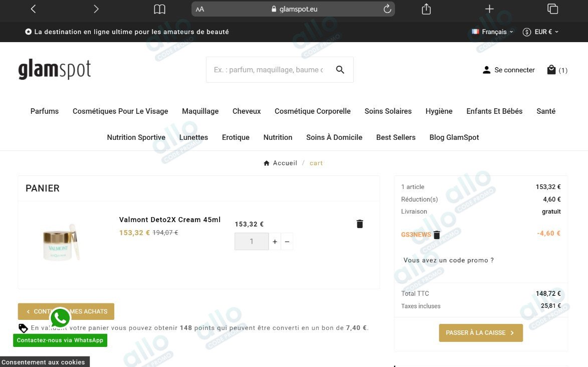Open the Erotique menu
This screenshot has width=588, height=367.
[236, 137]
